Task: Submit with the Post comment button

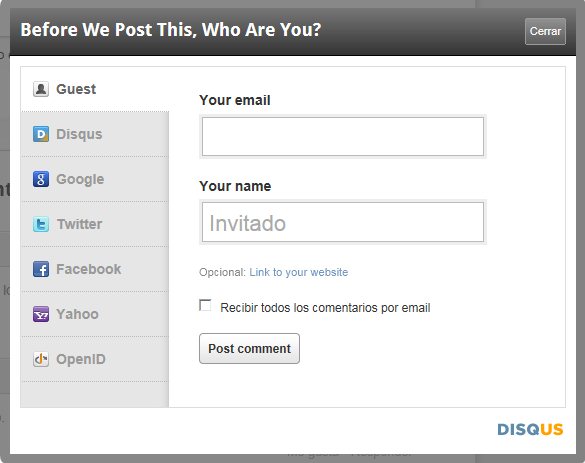Action: [249, 348]
